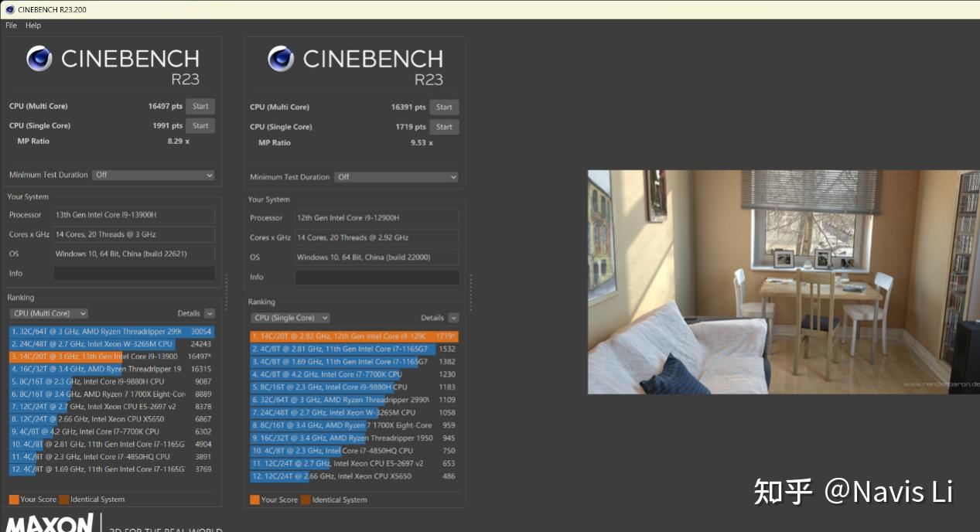Select the i7-7700K row scoring 6302
This screenshot has height=532, width=980.
[x=112, y=431]
